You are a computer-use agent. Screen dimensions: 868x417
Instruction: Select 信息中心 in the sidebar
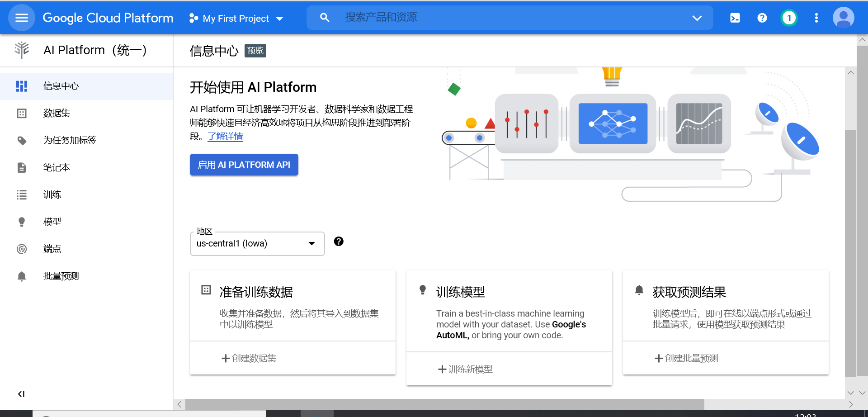point(86,86)
